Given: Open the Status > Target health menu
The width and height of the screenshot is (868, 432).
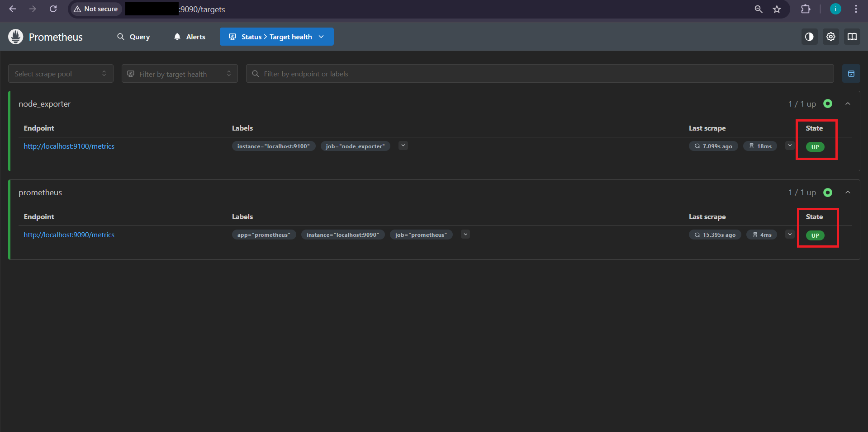Looking at the screenshot, I should (277, 37).
